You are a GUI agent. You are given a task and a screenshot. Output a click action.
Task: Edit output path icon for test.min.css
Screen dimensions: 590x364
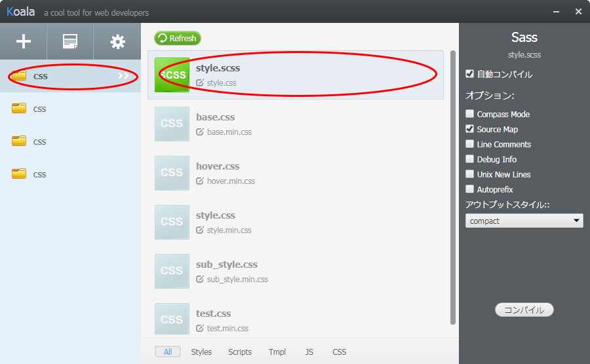pyautogui.click(x=200, y=328)
